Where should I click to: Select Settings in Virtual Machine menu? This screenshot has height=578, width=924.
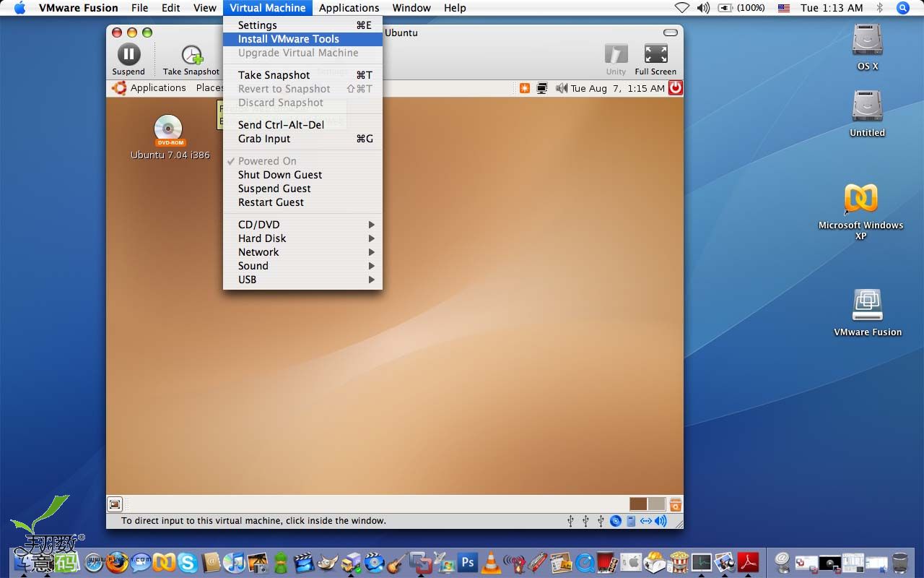(302, 25)
